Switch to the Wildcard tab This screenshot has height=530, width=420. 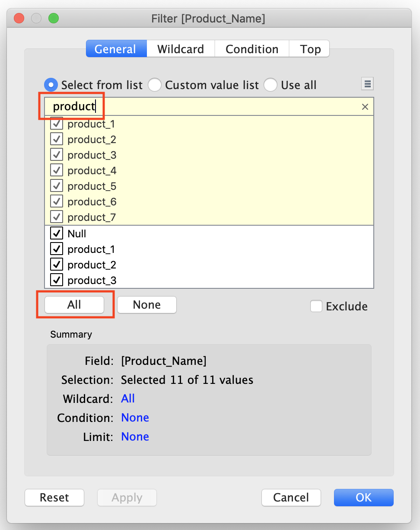click(x=180, y=49)
